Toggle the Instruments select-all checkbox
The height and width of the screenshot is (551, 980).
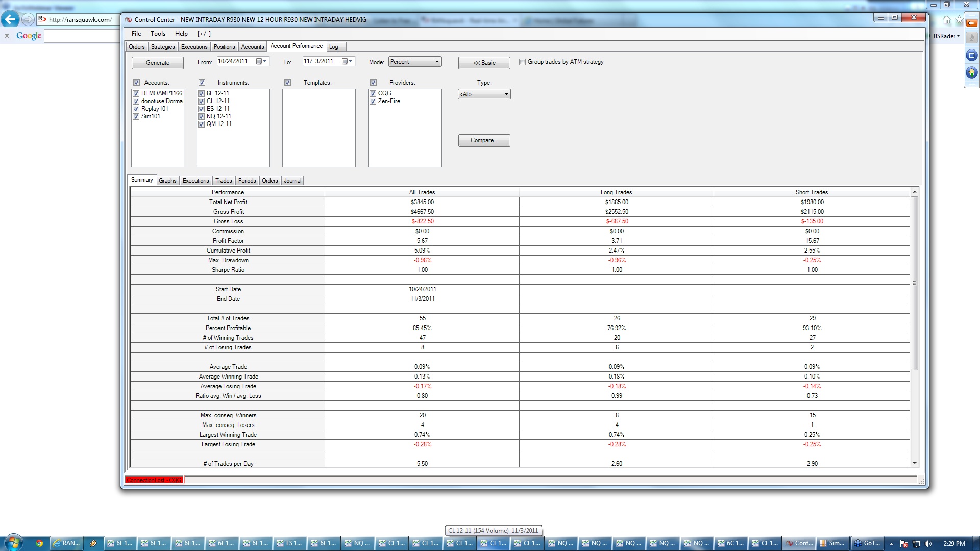click(202, 83)
